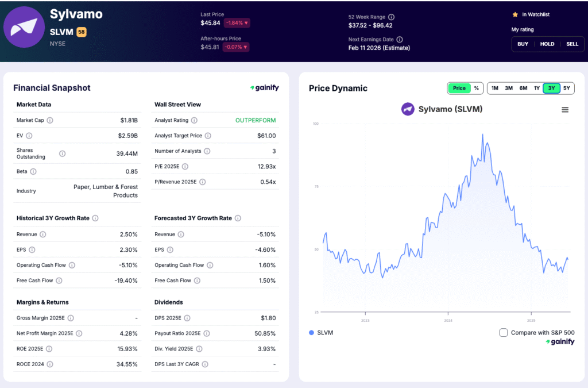This screenshot has height=388, width=588.
Task: Select the 5Y time range tab
Action: pyautogui.click(x=566, y=89)
